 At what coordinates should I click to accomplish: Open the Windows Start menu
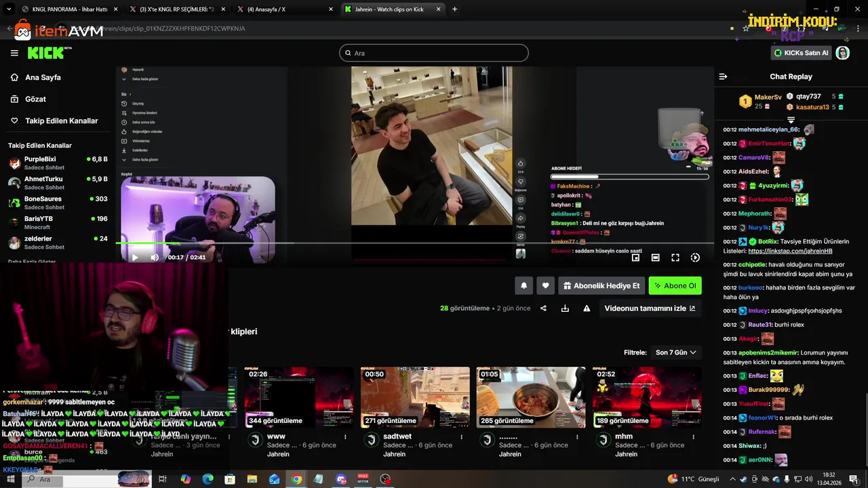(9, 479)
